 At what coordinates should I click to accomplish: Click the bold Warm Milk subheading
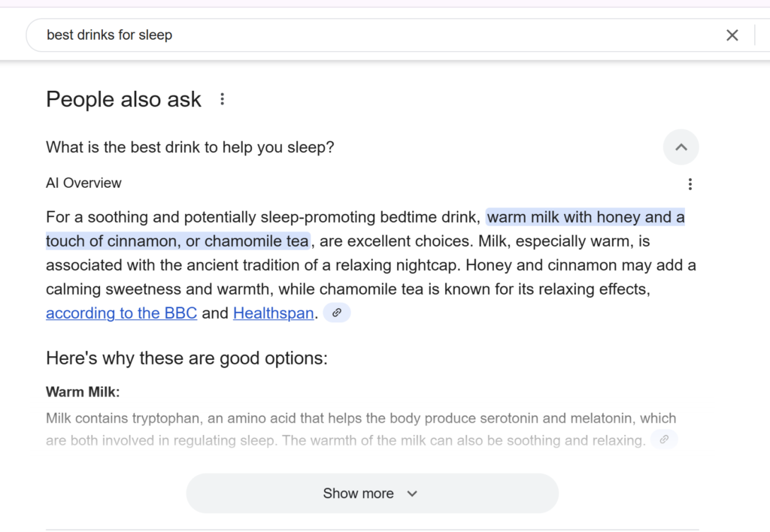click(83, 391)
